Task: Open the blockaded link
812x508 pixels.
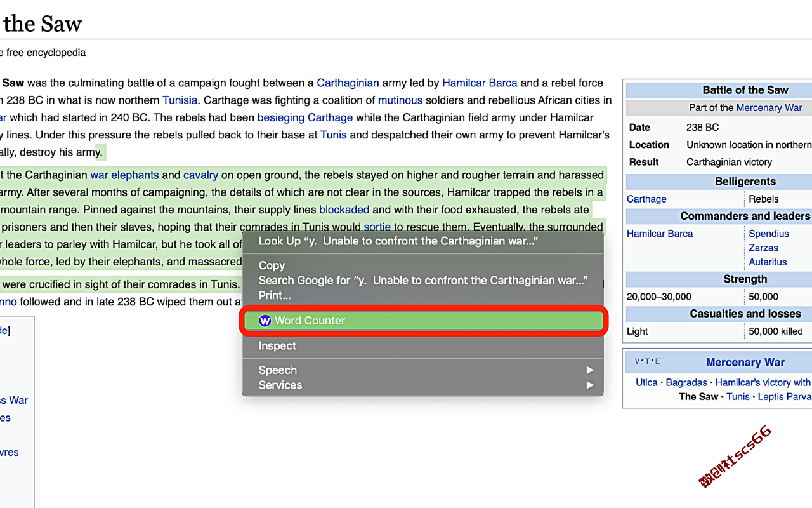Action: [x=344, y=210]
